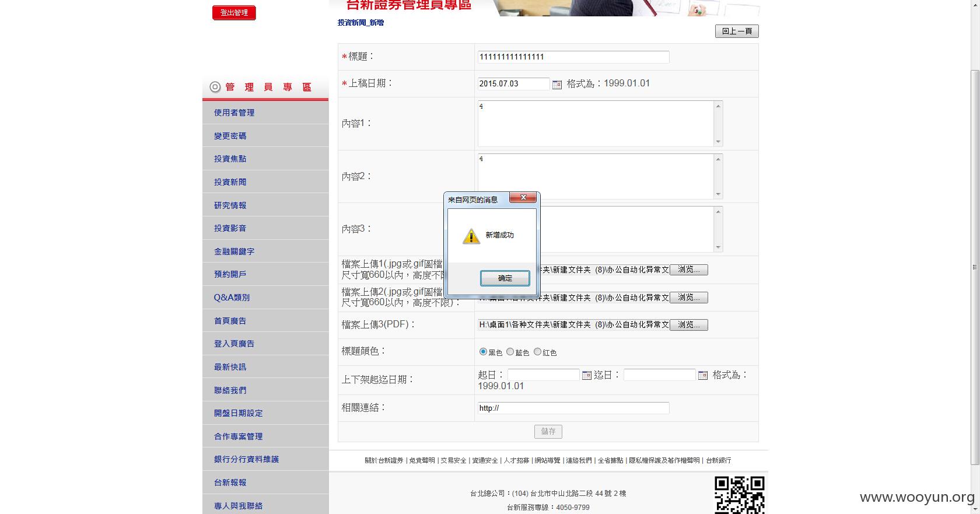Select 紅色 title color radio
Screen dimensions: 980x514
coord(538,352)
